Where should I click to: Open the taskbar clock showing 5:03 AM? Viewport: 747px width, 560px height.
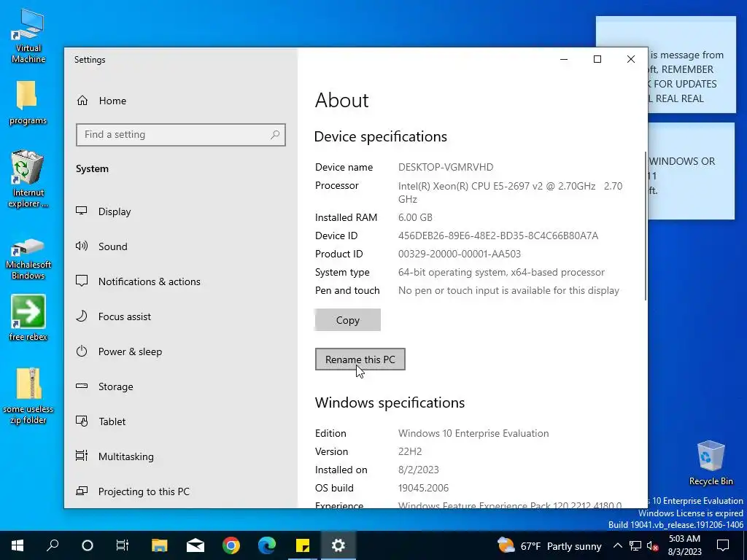tap(684, 545)
